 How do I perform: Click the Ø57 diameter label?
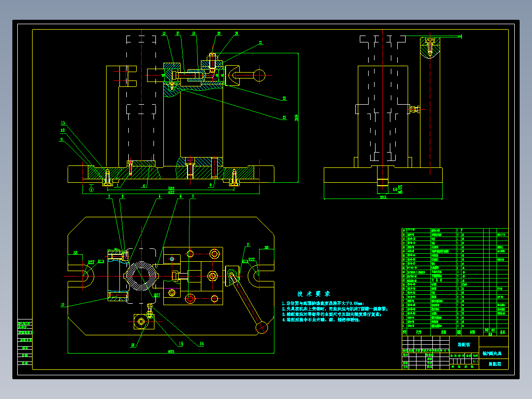(157, 295)
